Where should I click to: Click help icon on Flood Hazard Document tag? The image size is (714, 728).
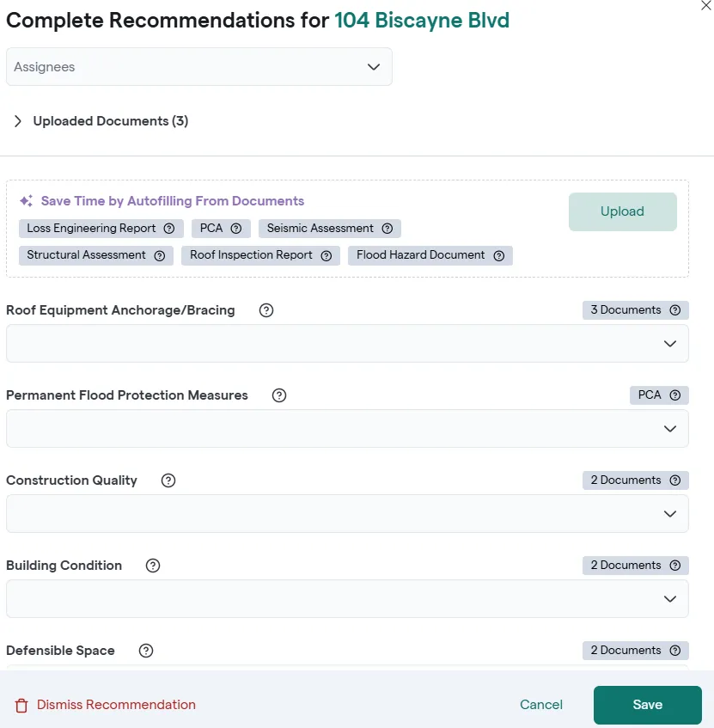pos(499,255)
